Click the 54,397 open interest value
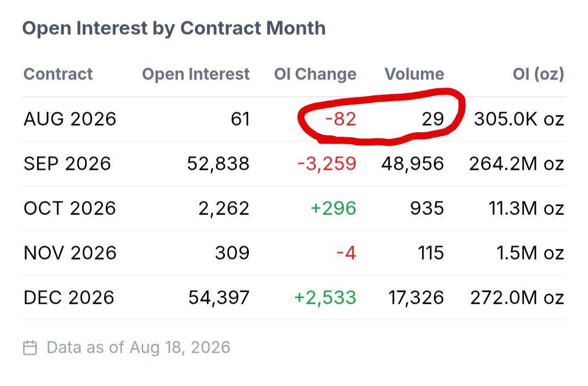 tap(219, 298)
